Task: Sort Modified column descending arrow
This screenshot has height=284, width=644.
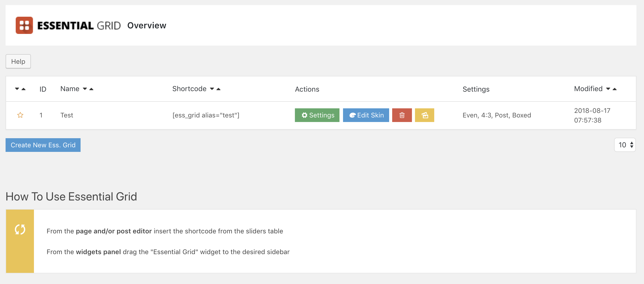Action: 608,89
